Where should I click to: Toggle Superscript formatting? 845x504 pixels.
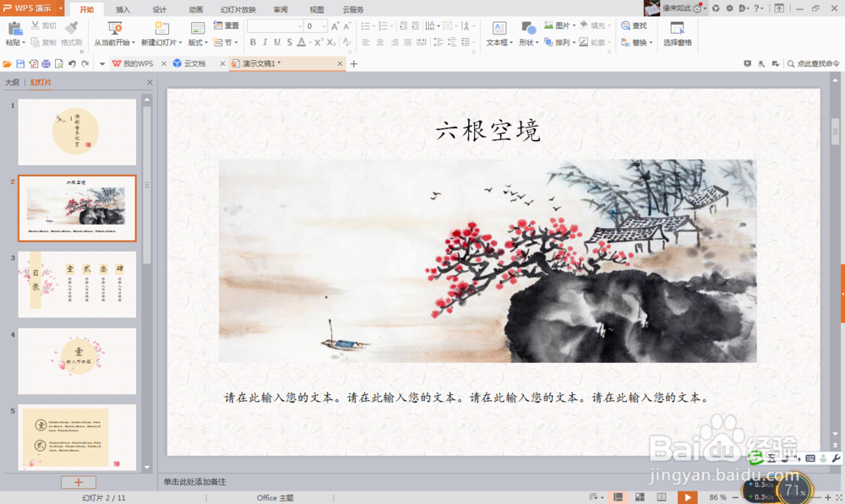tap(319, 42)
